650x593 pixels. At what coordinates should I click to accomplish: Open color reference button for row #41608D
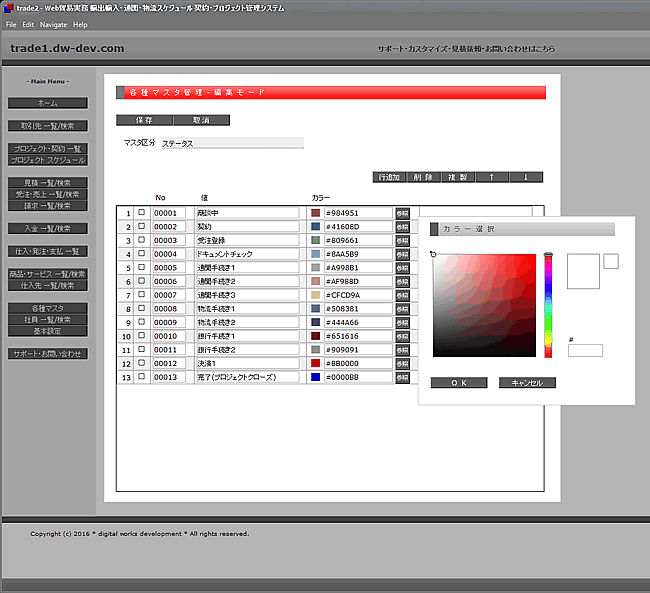coord(402,227)
